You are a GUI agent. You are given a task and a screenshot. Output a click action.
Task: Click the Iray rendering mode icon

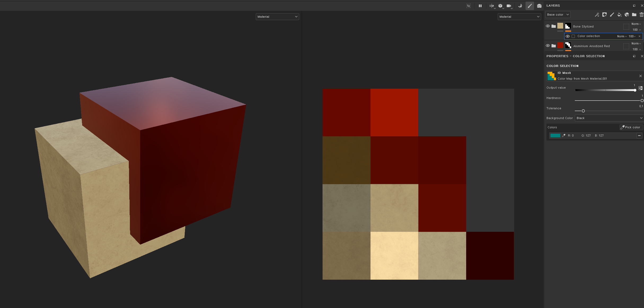[520, 6]
